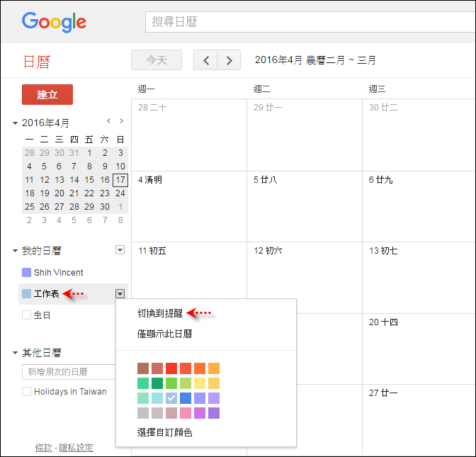Click the 週一 column header
The height and width of the screenshot is (457, 476).
[146, 89]
